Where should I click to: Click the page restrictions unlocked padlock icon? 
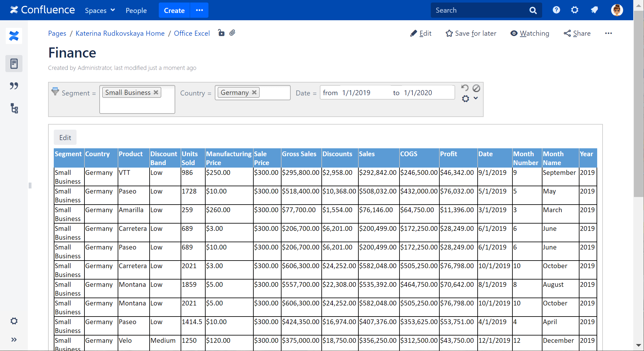(x=221, y=33)
